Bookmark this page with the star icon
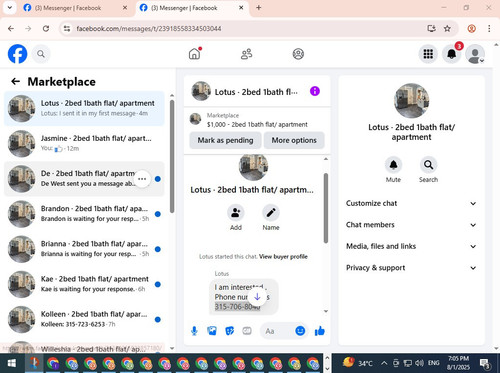Viewport: 500px width, 373px height. point(447,29)
